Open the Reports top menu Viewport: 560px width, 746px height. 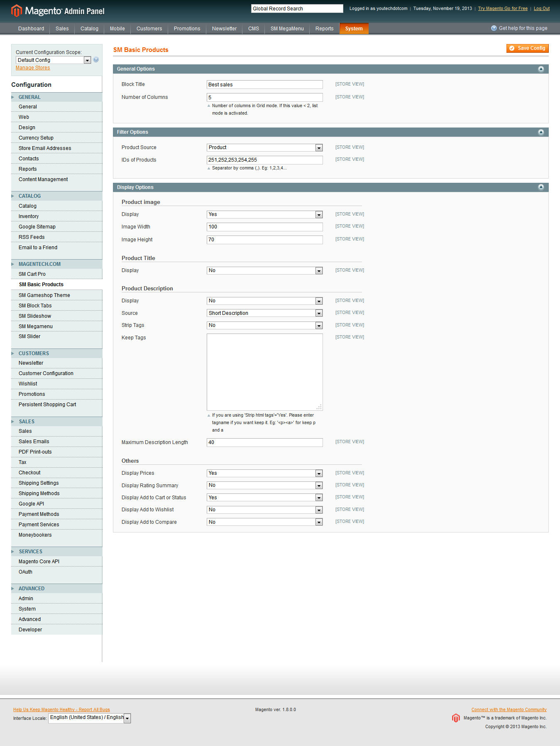pyautogui.click(x=324, y=29)
